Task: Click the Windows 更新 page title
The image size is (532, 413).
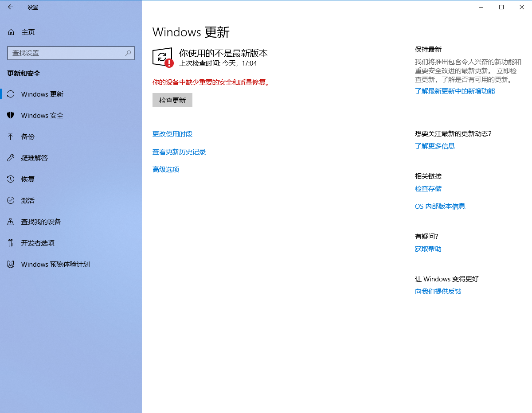Action: (x=191, y=32)
